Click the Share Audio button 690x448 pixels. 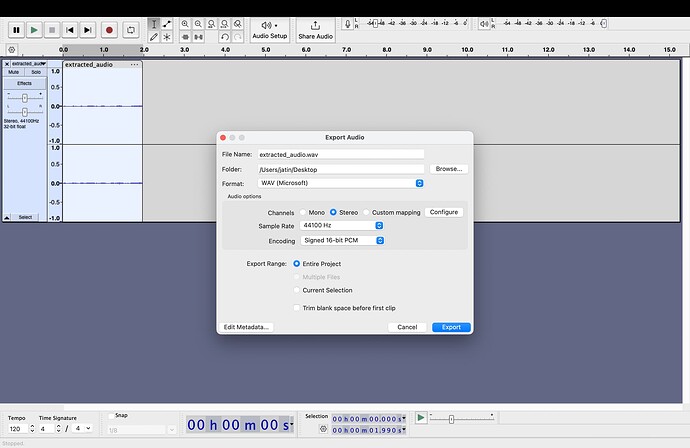[316, 30]
